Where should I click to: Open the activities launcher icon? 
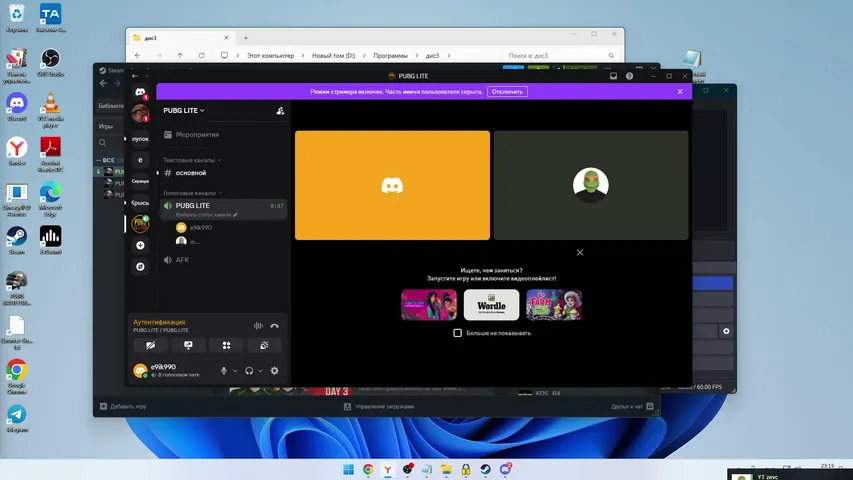pyautogui.click(x=226, y=345)
